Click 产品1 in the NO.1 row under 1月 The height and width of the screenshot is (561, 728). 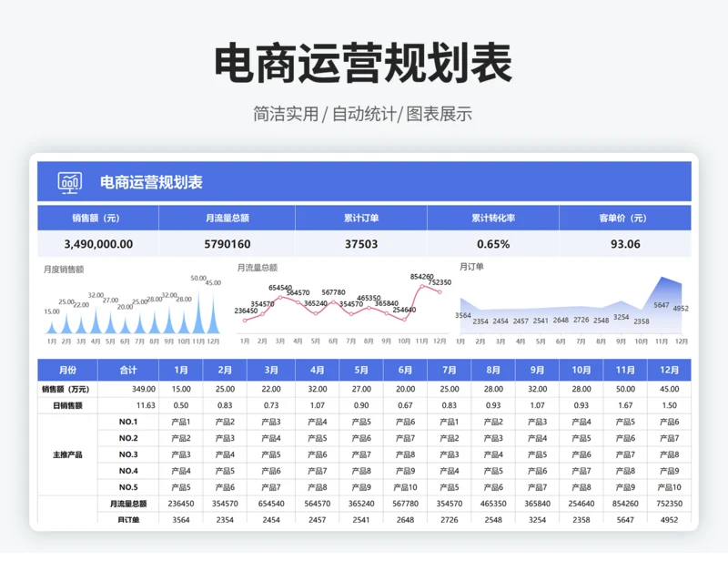180,422
